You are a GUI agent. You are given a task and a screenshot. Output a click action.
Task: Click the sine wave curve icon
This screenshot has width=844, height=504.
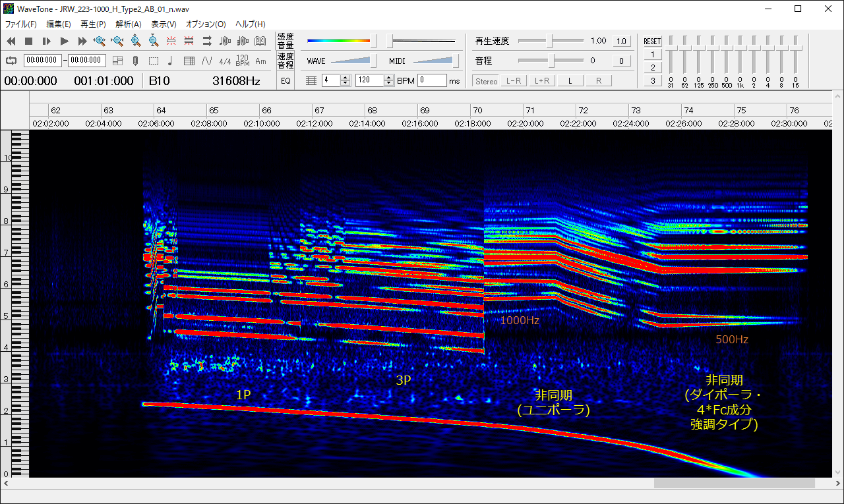(207, 61)
